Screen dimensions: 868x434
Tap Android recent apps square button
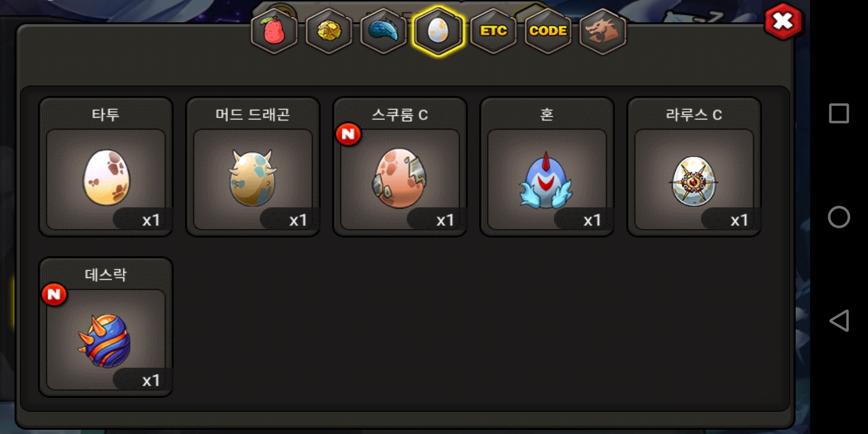[839, 113]
